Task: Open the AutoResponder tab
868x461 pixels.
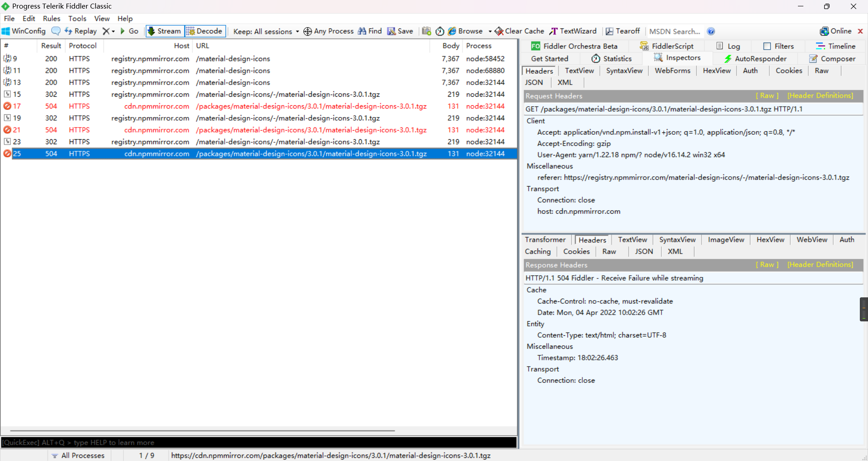Action: coord(755,59)
